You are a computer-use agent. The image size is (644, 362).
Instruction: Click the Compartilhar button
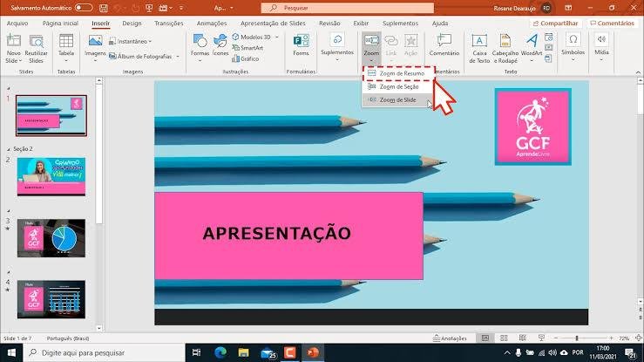[555, 24]
